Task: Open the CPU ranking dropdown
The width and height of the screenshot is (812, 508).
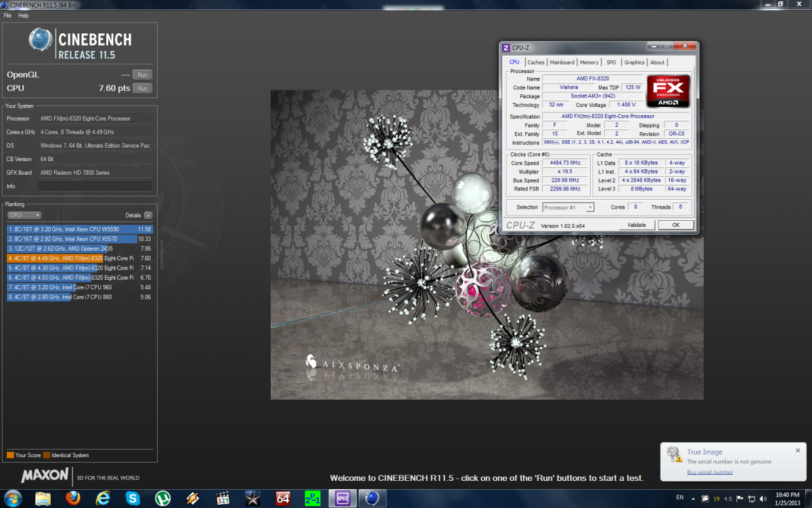Action: pyautogui.click(x=24, y=215)
